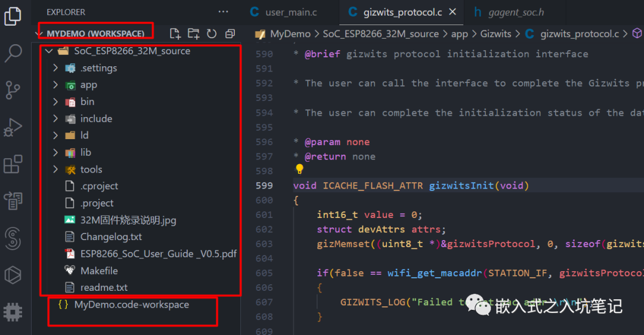
Task: Click the S-shaped activity bar icon
Action: point(13,238)
